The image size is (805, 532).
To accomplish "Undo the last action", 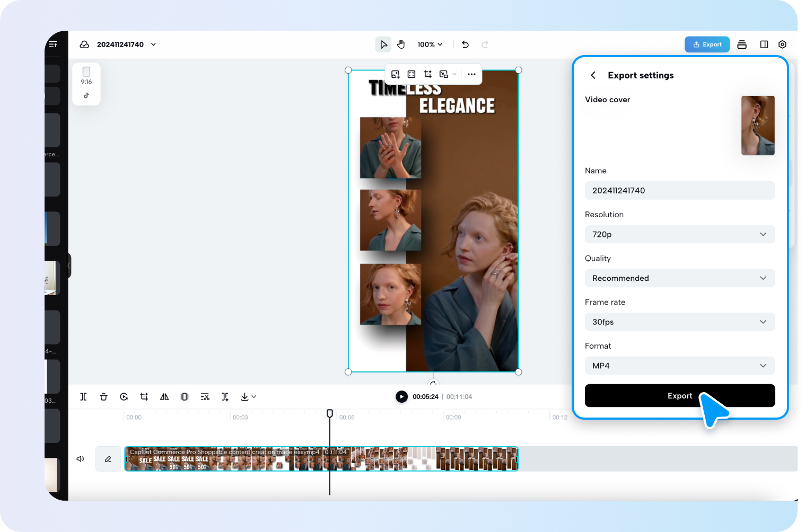I will [465, 45].
